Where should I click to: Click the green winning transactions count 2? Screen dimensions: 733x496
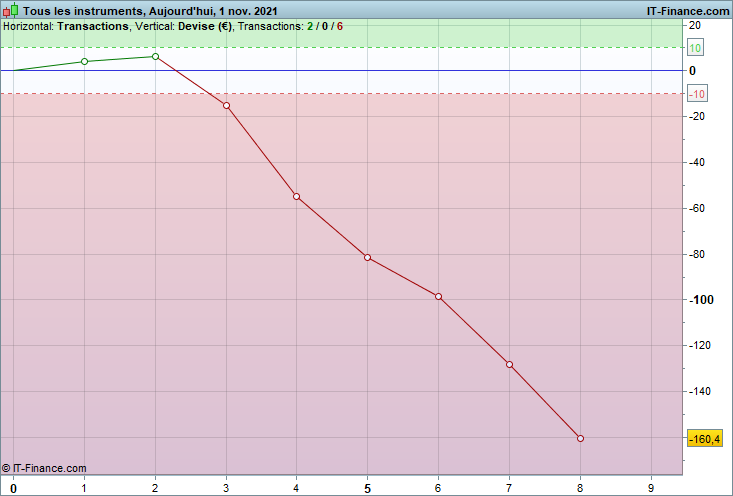310,26
